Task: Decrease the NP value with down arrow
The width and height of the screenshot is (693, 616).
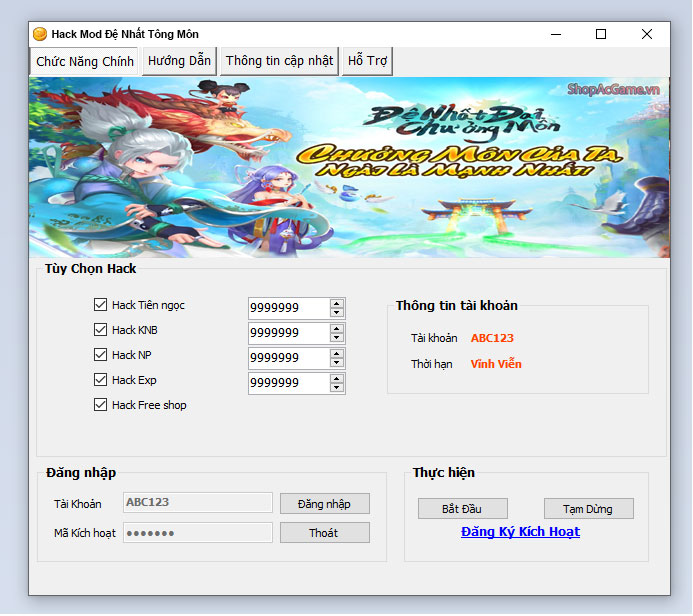Action: coord(337,363)
